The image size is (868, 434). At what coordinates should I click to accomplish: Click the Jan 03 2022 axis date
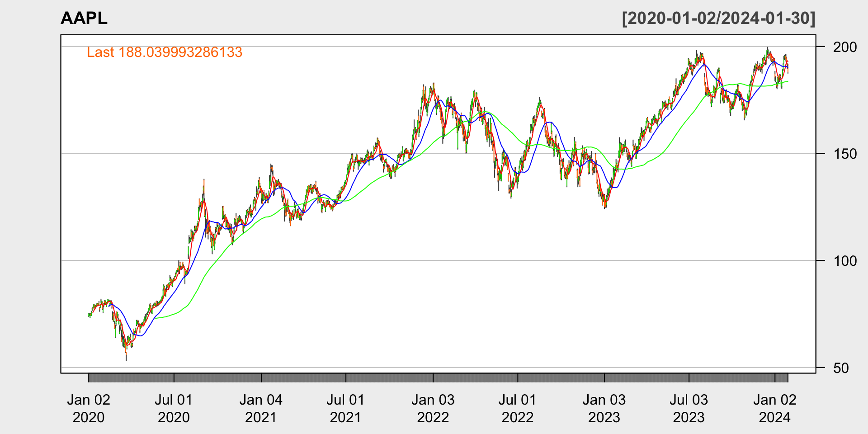pos(433,408)
